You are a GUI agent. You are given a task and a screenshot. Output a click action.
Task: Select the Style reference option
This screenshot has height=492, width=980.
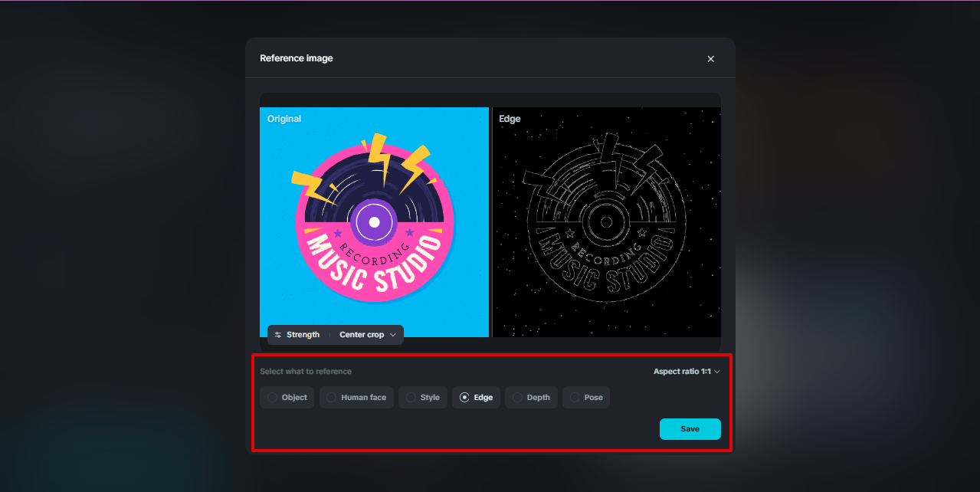click(x=423, y=398)
